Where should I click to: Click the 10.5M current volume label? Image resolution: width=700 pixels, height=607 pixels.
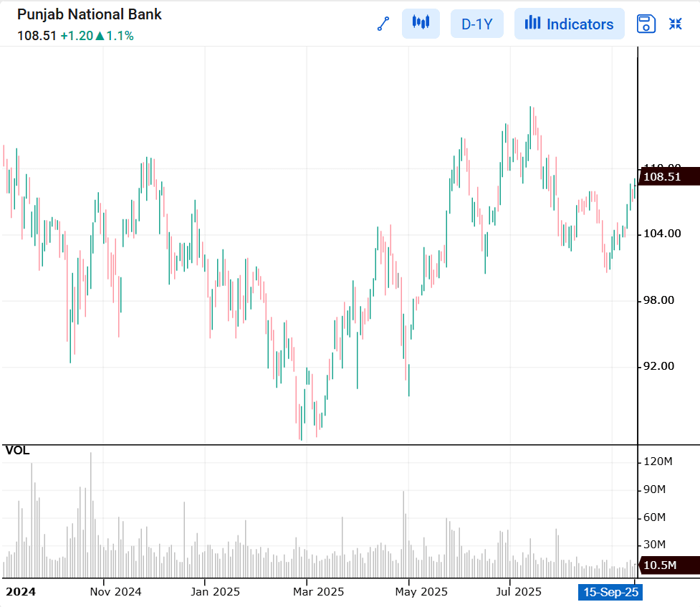668,565
